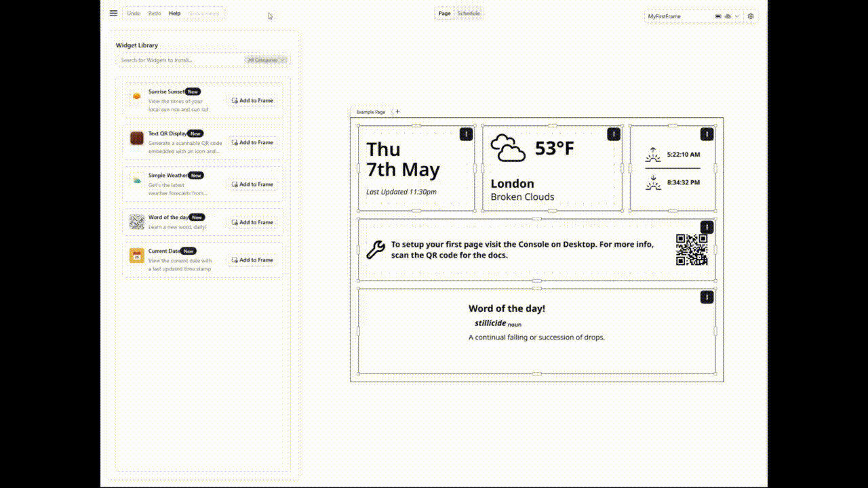Click the Simple Weather widget icon
This screenshot has width=868, height=488.
tap(137, 180)
